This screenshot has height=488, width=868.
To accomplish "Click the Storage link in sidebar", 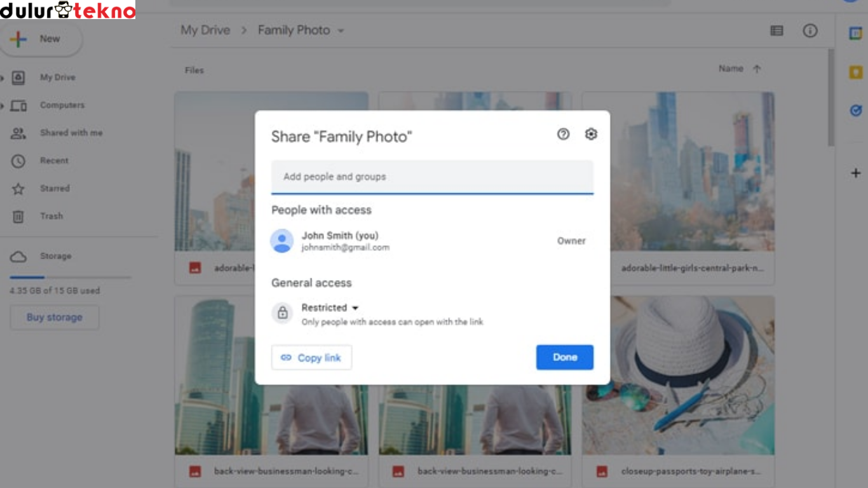I will tap(56, 257).
